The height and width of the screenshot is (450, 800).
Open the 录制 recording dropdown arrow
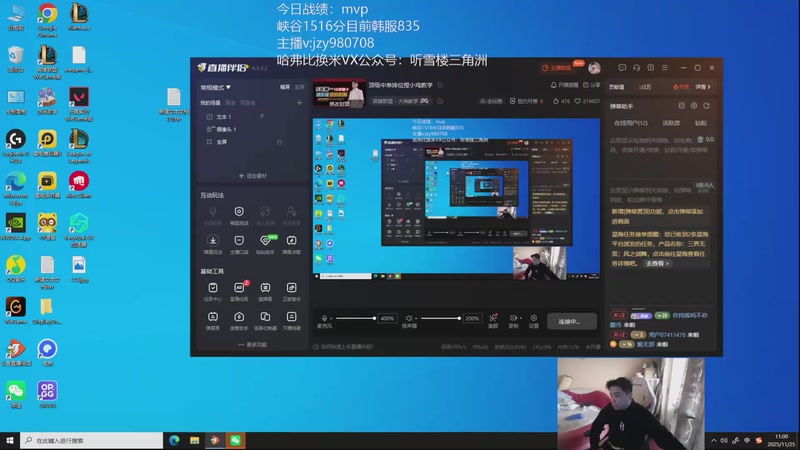pyautogui.click(x=520, y=318)
